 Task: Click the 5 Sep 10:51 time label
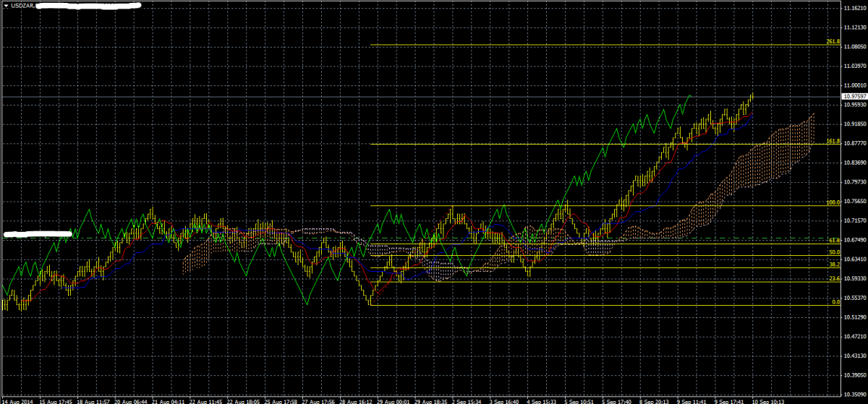(579, 400)
